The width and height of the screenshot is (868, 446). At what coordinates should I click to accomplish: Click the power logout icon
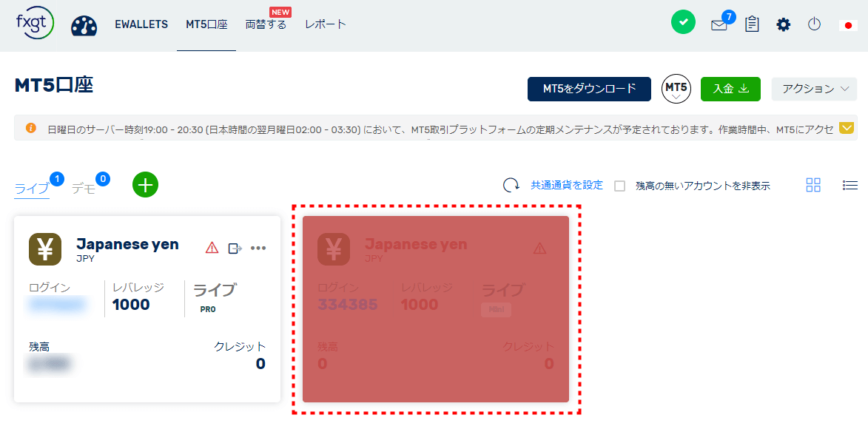814,24
